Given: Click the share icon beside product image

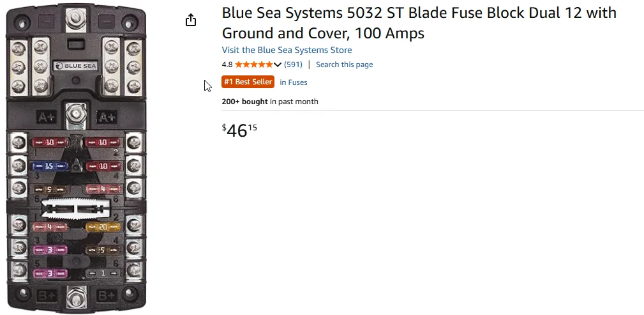Looking at the screenshot, I should 190,20.
